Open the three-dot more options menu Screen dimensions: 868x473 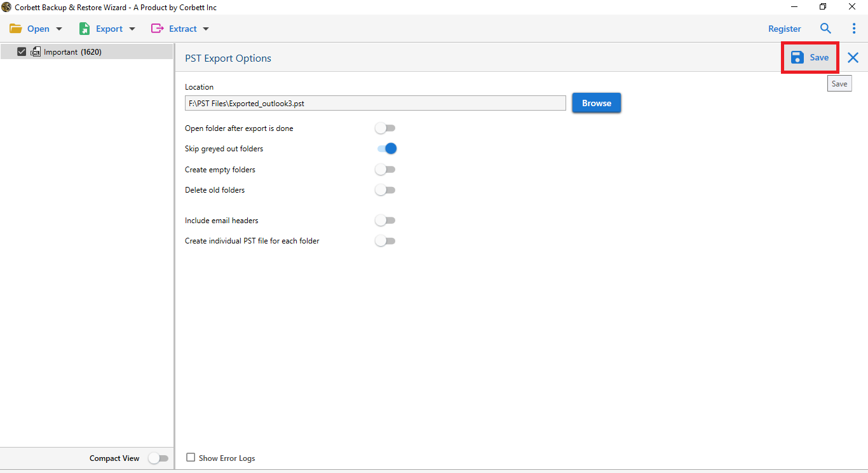point(853,29)
